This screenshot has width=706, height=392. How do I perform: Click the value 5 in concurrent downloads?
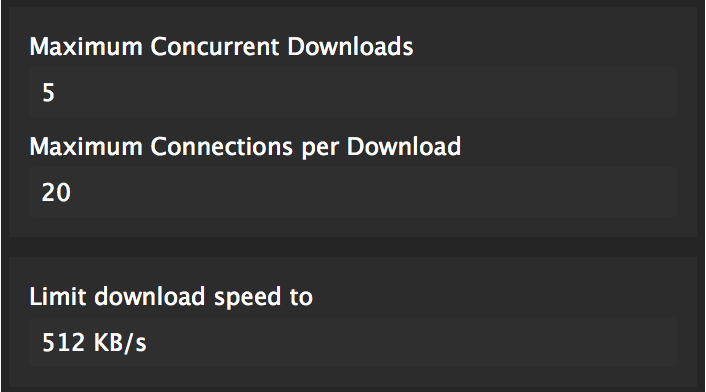click(48, 93)
